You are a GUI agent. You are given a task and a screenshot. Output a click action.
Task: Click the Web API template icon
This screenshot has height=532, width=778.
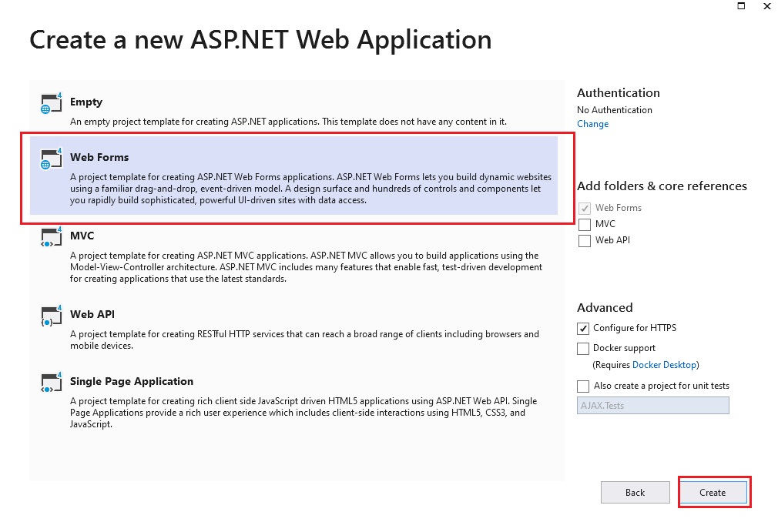[52, 316]
